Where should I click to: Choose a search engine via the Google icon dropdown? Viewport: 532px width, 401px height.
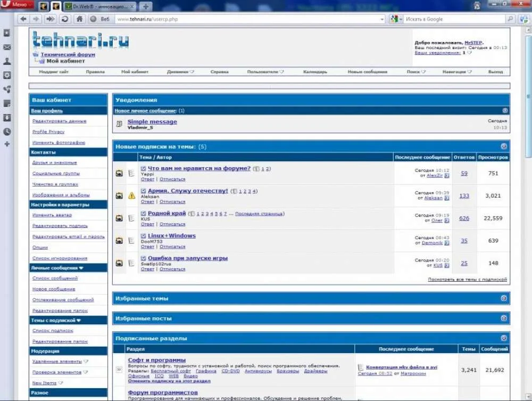coord(396,19)
